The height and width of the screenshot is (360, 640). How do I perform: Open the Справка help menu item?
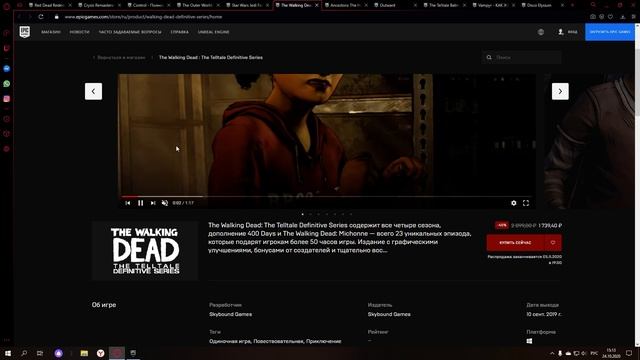coord(180,32)
